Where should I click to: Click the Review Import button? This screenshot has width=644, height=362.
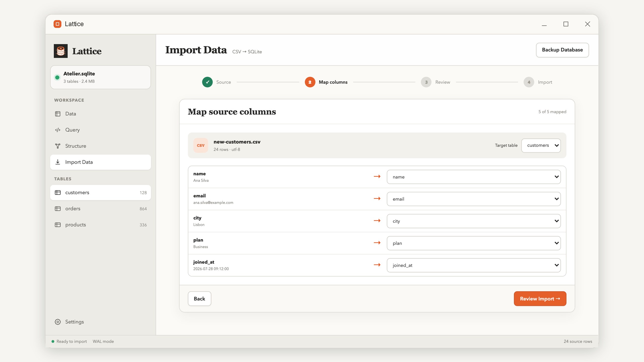click(540, 299)
